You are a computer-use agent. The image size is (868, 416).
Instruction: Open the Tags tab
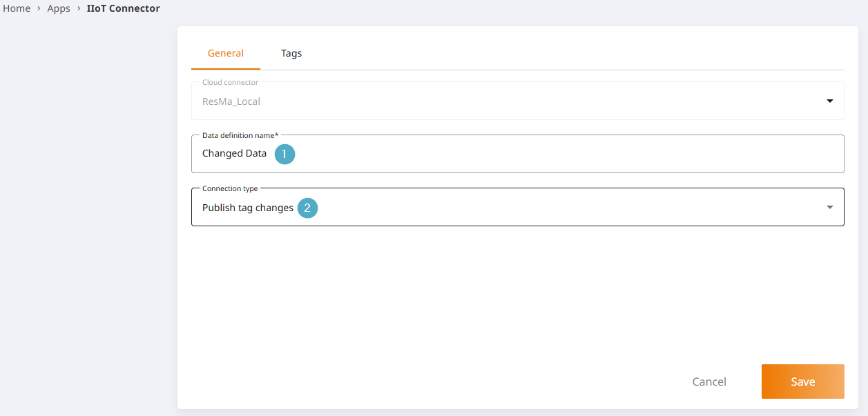pos(291,53)
